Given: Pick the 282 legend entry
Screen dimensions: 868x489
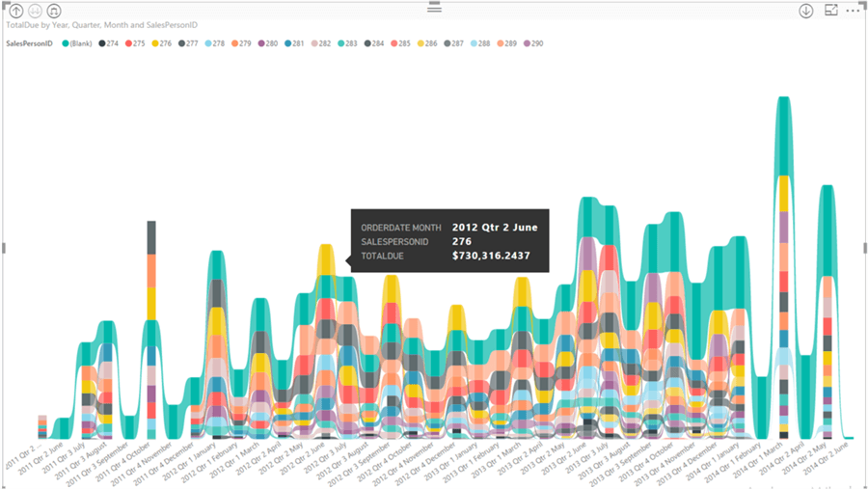Looking at the screenshot, I should (x=321, y=43).
